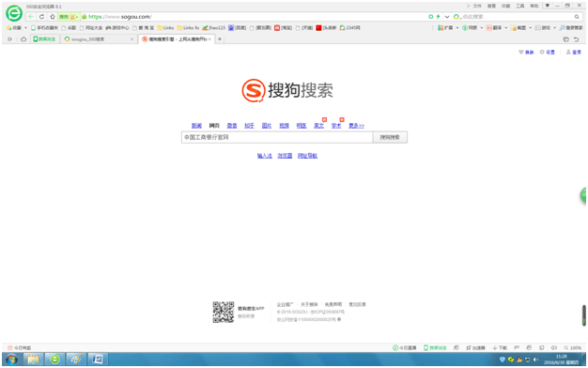Image resolution: width=588 pixels, height=368 pixels.
Task: Click the back arrow navigation icon
Action: click(31, 17)
